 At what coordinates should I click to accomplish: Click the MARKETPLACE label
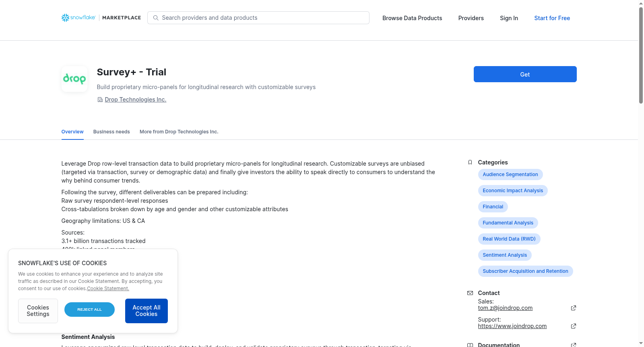click(x=122, y=18)
